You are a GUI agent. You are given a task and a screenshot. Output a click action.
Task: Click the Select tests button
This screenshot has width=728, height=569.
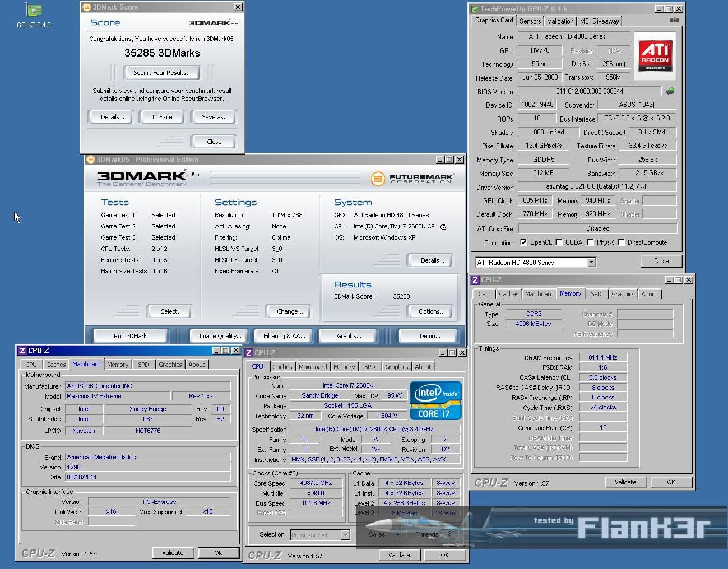(171, 311)
